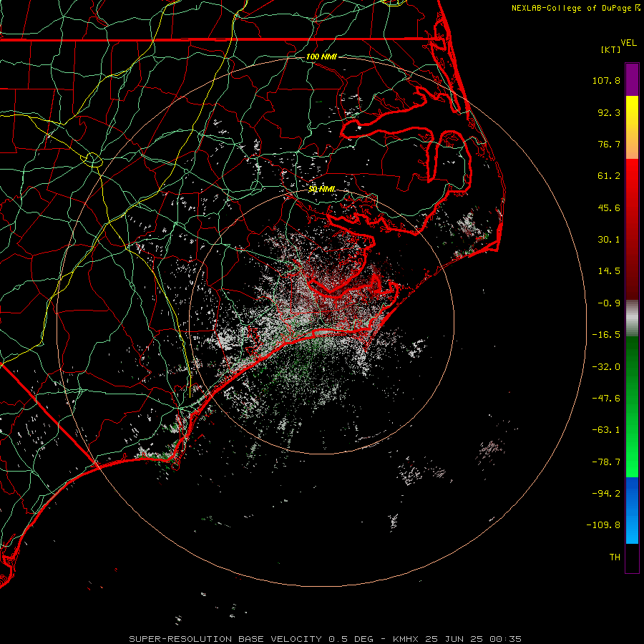Pick the yellow-orange segment of the color bar

[x=632, y=127]
